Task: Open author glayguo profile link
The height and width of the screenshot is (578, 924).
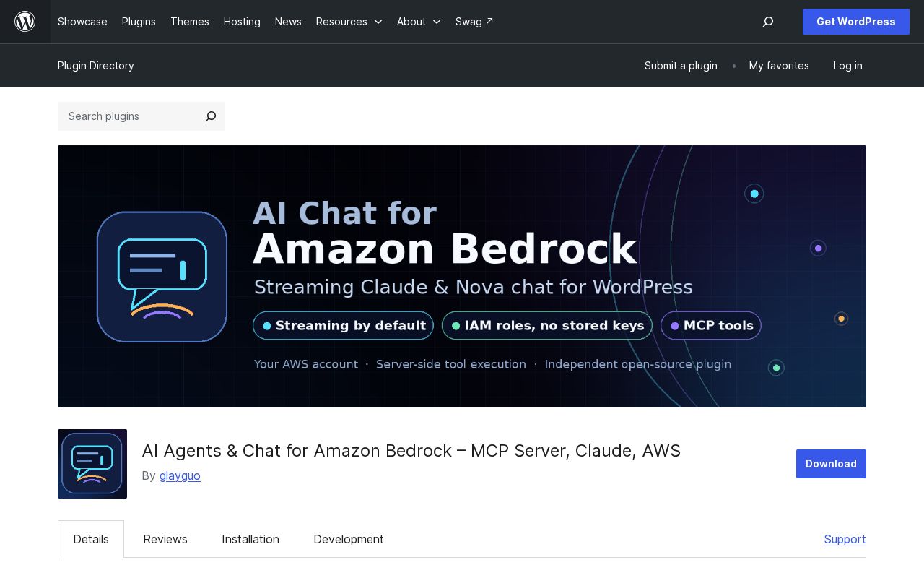Action: (x=180, y=475)
